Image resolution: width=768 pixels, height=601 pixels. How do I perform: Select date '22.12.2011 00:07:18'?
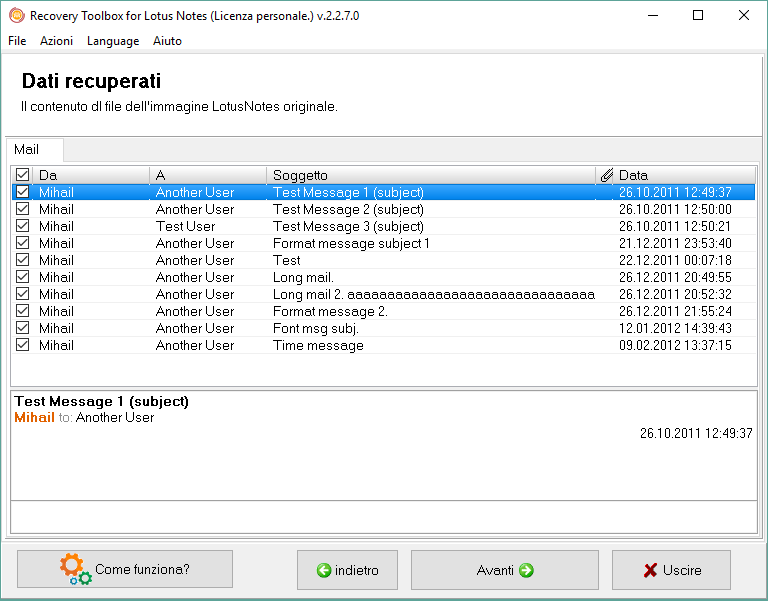click(675, 260)
